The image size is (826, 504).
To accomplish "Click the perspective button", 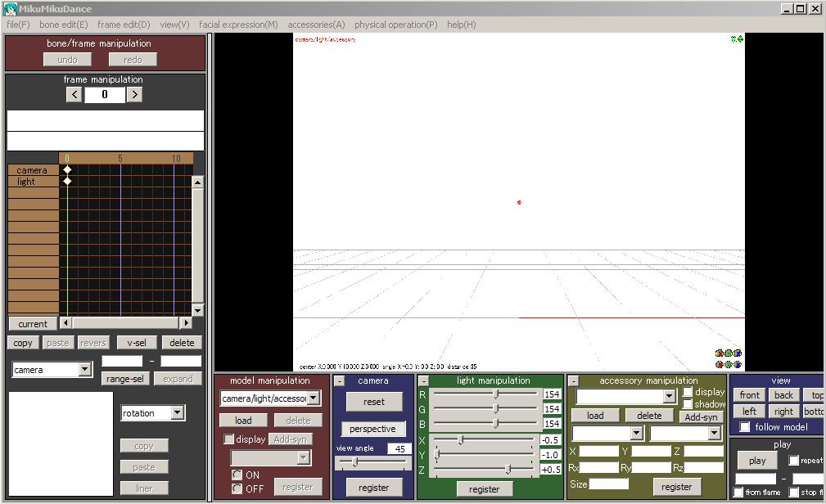I will 372,429.
